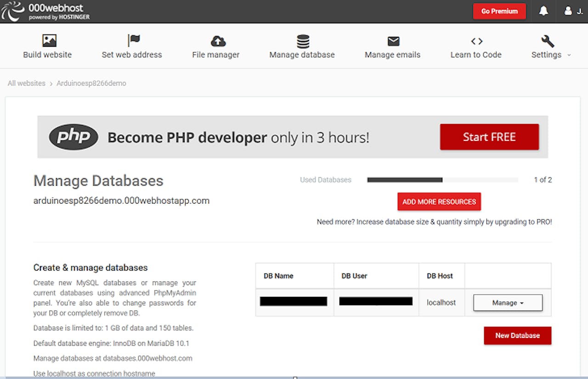Create a New Database button
The height and width of the screenshot is (379, 588).
[517, 335]
